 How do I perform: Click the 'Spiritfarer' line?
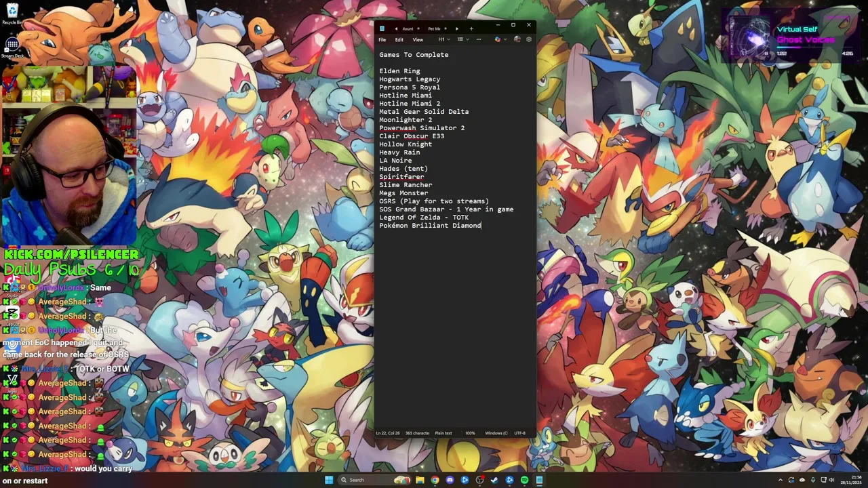401,177
